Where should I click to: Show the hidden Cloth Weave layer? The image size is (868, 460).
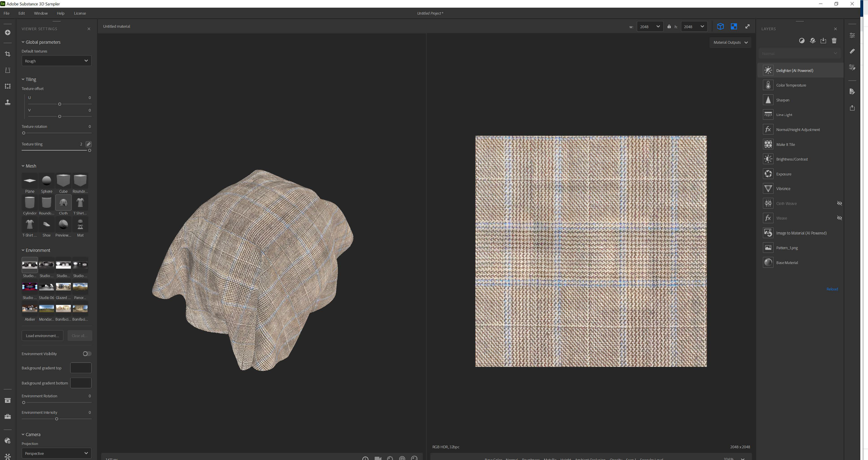(839, 203)
